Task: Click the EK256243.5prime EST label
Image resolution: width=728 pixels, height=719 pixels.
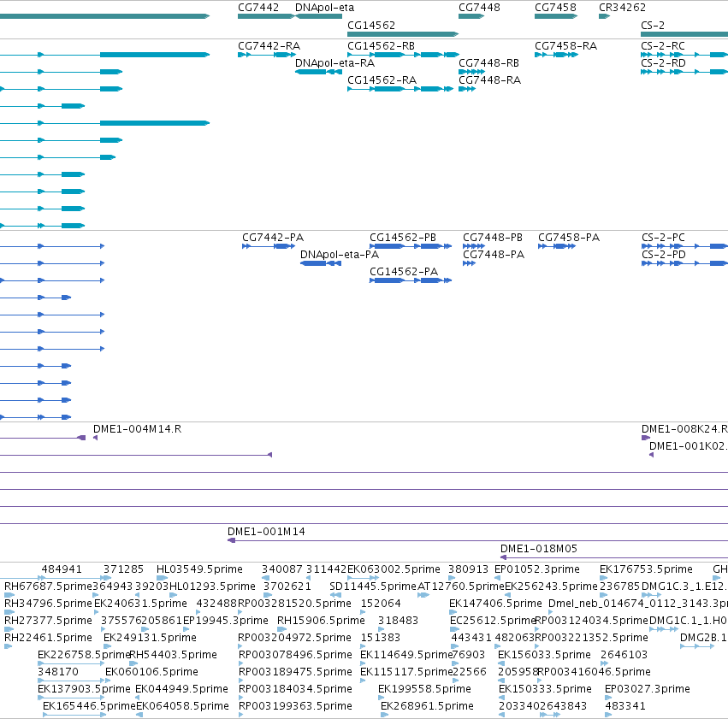Action: pyautogui.click(x=551, y=586)
